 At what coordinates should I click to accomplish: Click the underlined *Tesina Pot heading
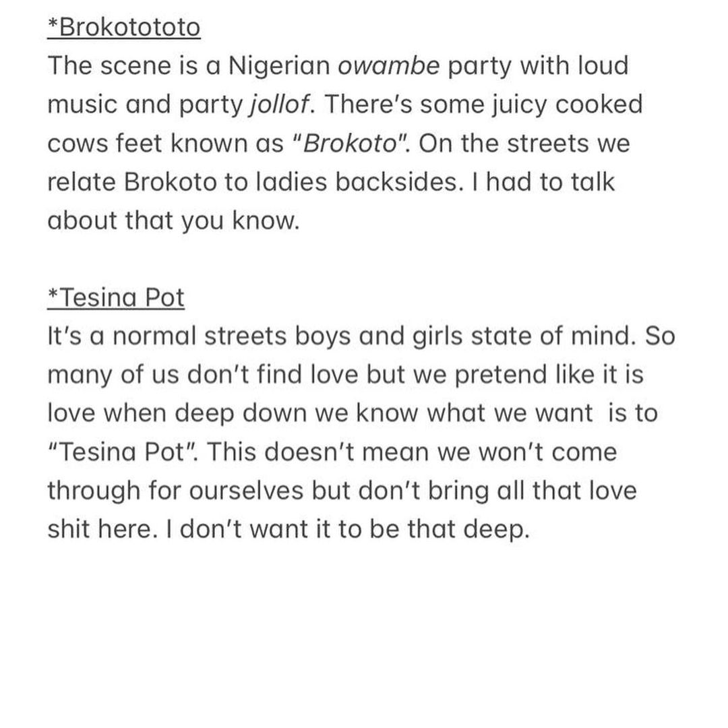[x=116, y=297]
